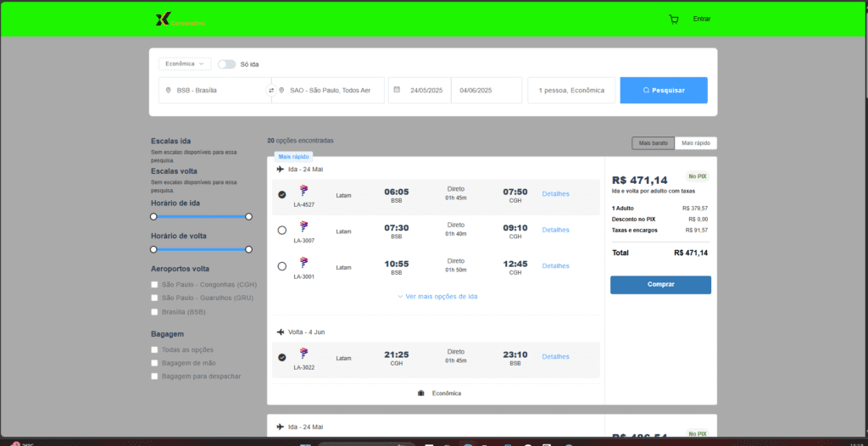Click the Comprar button

(660, 285)
